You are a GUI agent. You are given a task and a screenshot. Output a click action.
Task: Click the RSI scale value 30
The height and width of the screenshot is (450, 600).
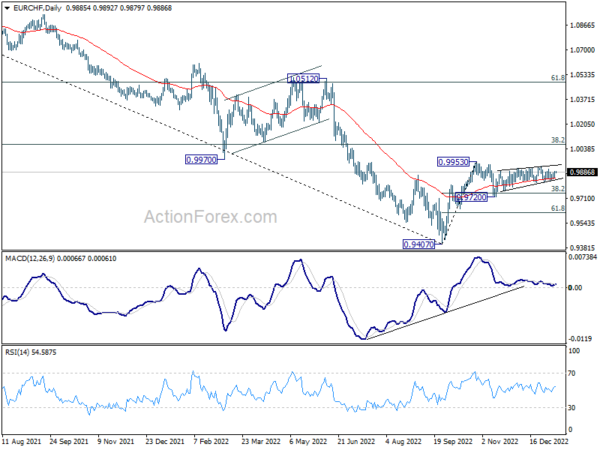tap(572, 408)
